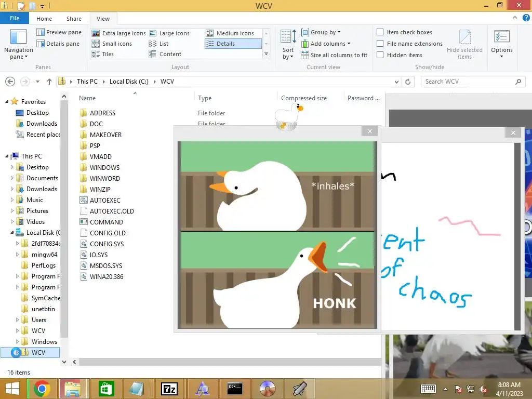532x399 pixels.
Task: Enable File name extensions
Action: point(410,44)
